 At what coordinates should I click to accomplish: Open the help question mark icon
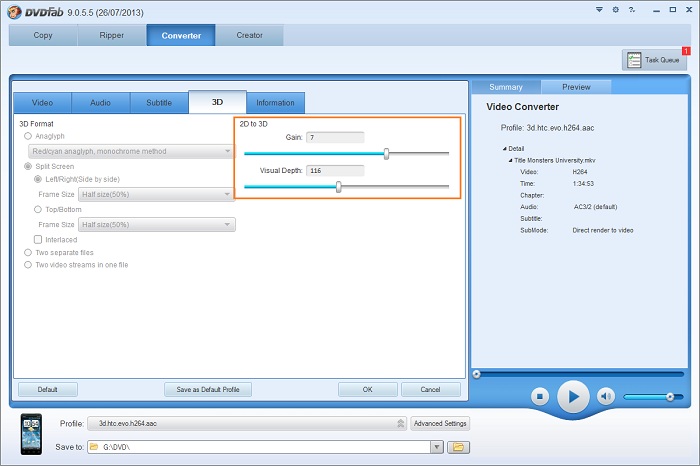tap(632, 9)
